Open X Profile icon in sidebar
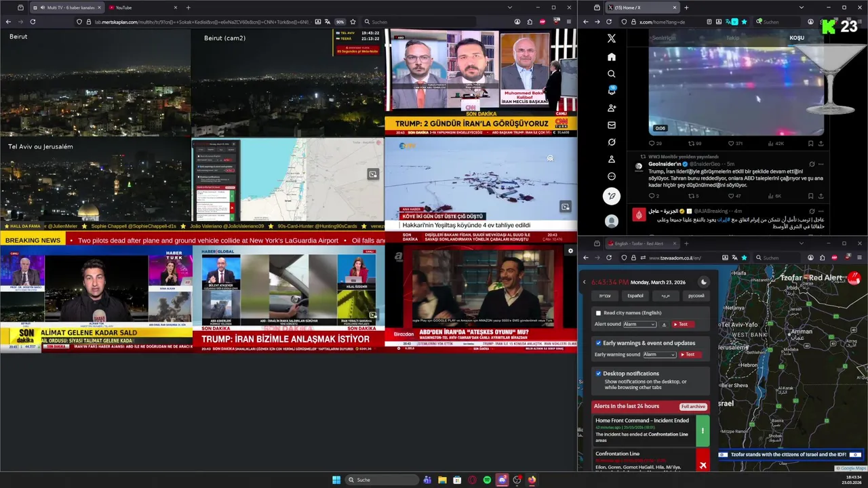868x488 pixels. pyautogui.click(x=612, y=159)
